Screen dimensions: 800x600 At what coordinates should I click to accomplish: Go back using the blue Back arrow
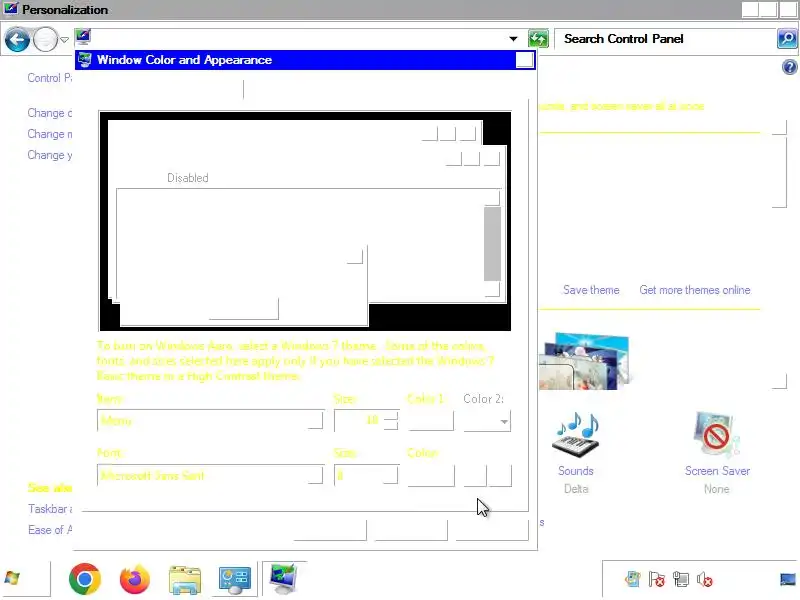(x=17, y=39)
